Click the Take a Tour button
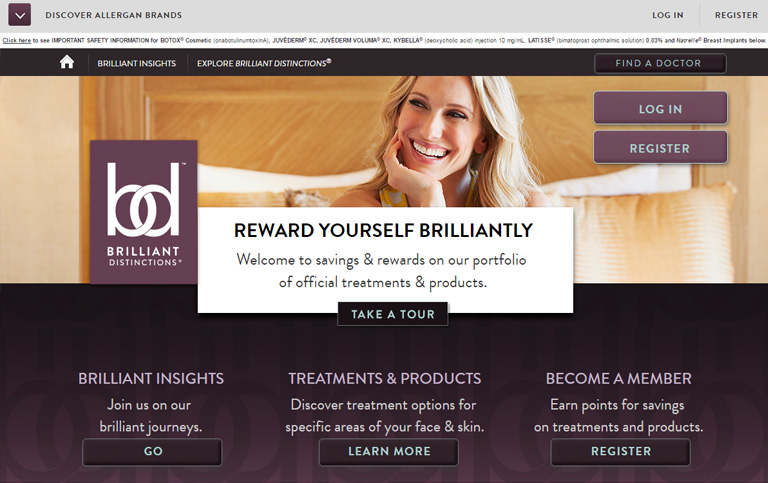 point(393,314)
